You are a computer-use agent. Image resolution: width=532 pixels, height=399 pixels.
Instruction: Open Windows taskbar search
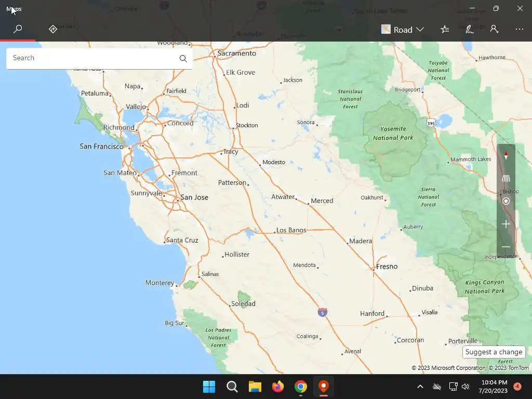(232, 387)
